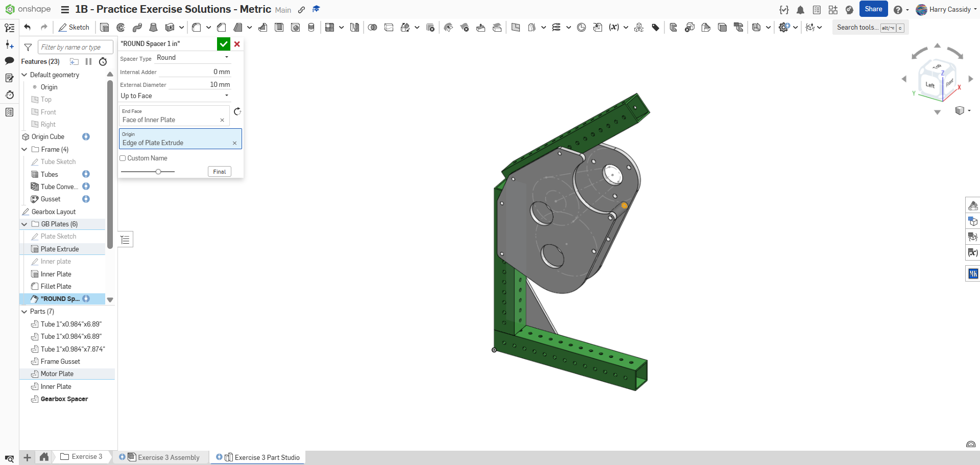Click the undo arrow
This screenshot has width=980, height=465.
pos(28,28)
